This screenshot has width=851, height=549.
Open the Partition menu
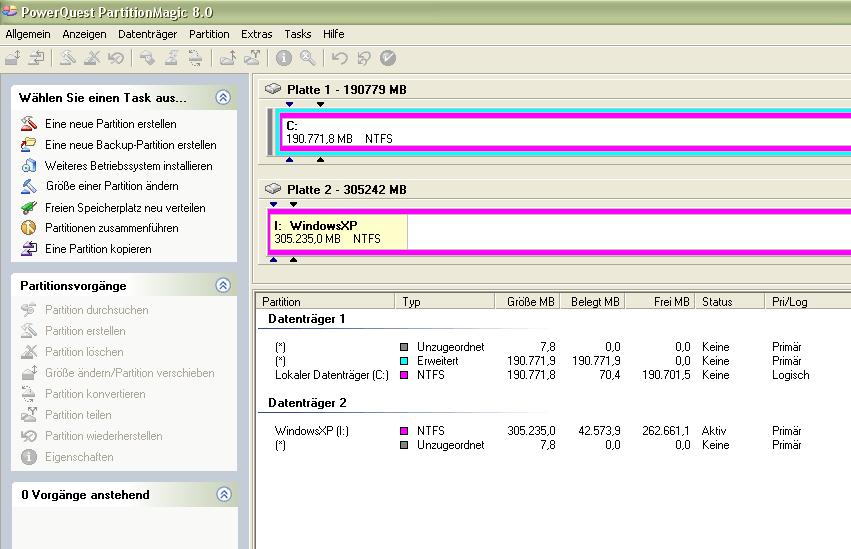point(209,34)
